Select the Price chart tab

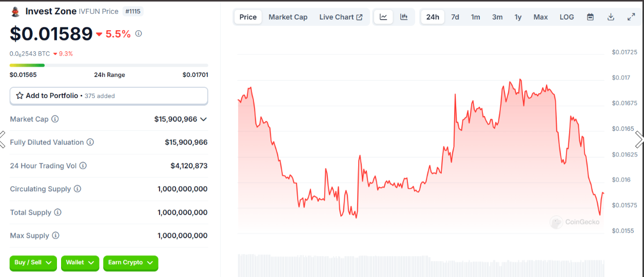pyautogui.click(x=248, y=17)
